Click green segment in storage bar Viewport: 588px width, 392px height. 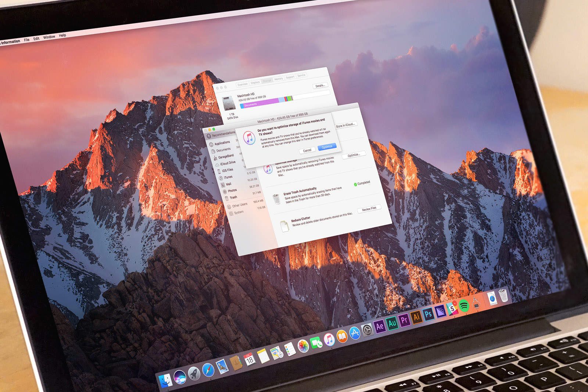[290, 98]
